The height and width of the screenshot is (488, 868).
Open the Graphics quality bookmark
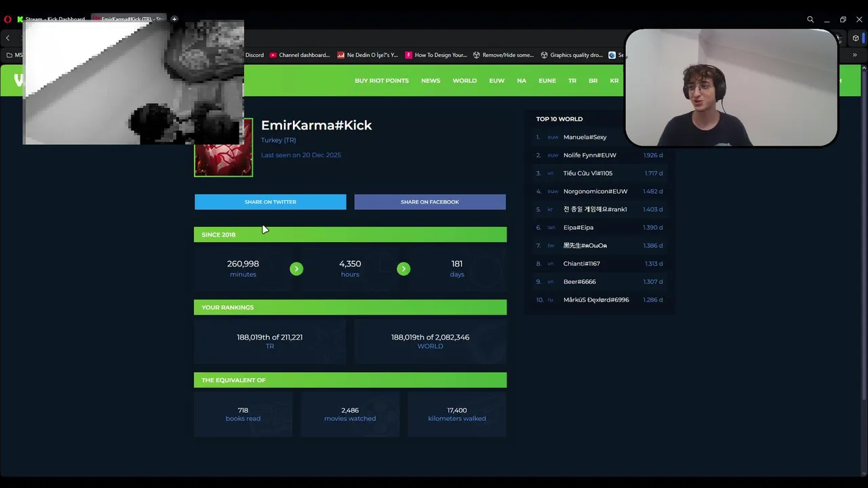(x=571, y=55)
